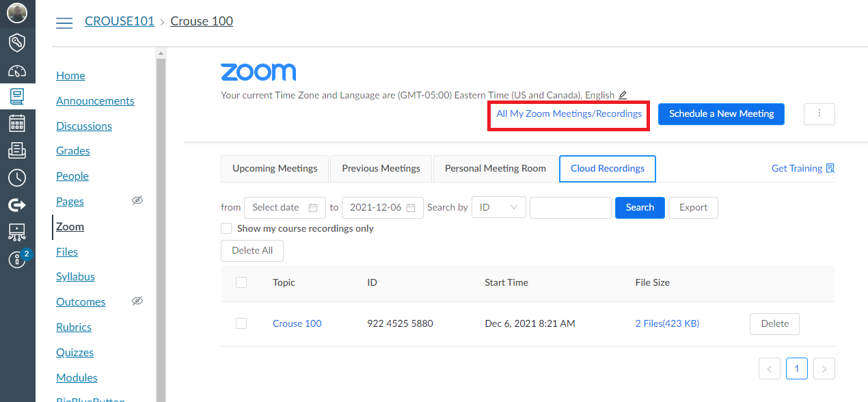This screenshot has height=402, width=868.
Task: Open Zoom in course navigation
Action: 70,226
